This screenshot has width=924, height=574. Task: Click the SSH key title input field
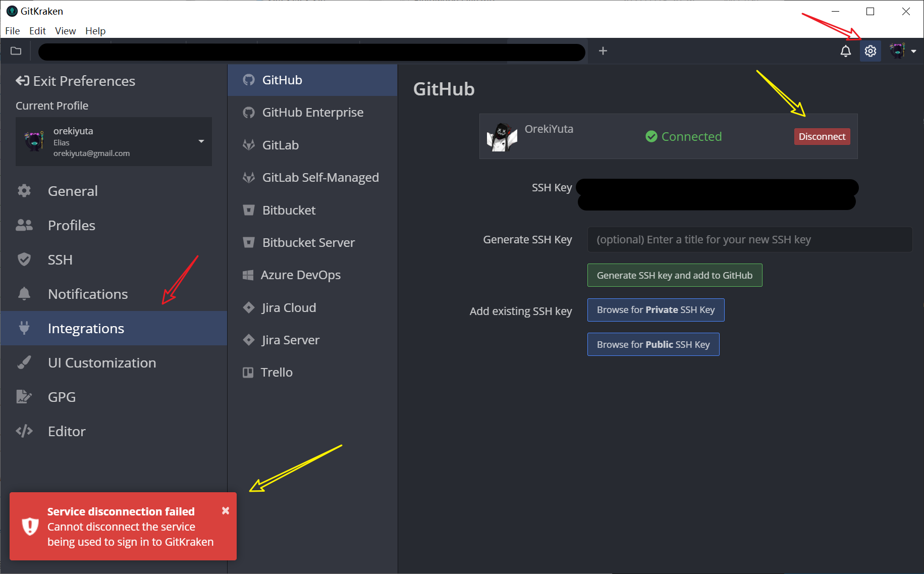coord(749,239)
